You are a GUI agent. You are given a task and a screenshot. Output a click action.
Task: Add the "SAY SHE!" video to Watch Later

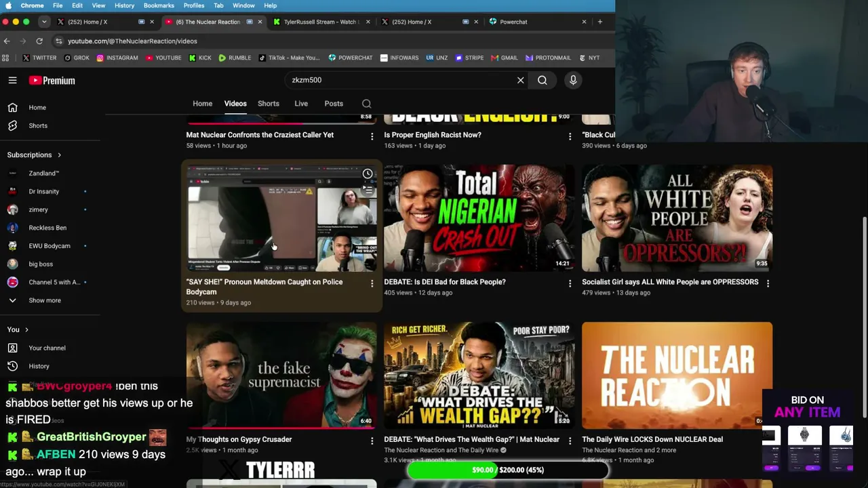click(x=368, y=174)
